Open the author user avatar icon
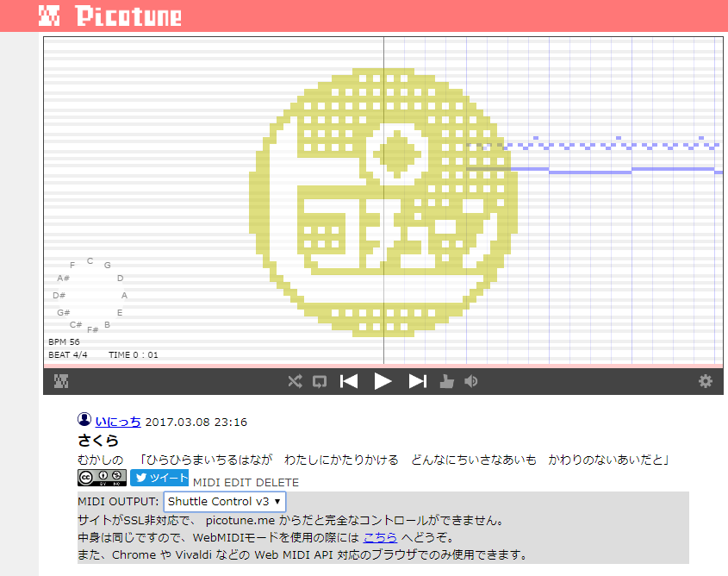 coord(84,419)
